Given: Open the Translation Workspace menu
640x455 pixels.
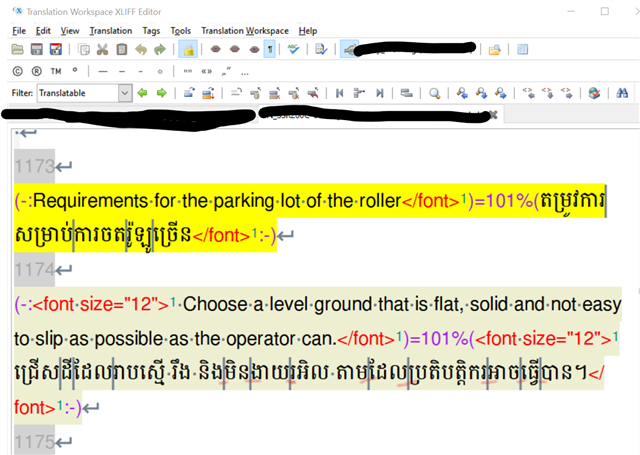Looking at the screenshot, I should (245, 31).
